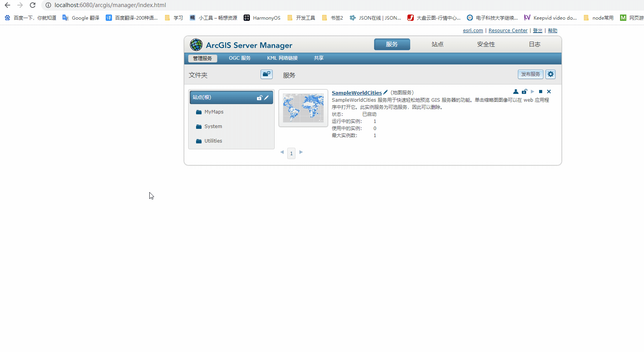Screen dimensions: 644x352
Task: Click the browser back arrow
Action: click(x=7, y=5)
